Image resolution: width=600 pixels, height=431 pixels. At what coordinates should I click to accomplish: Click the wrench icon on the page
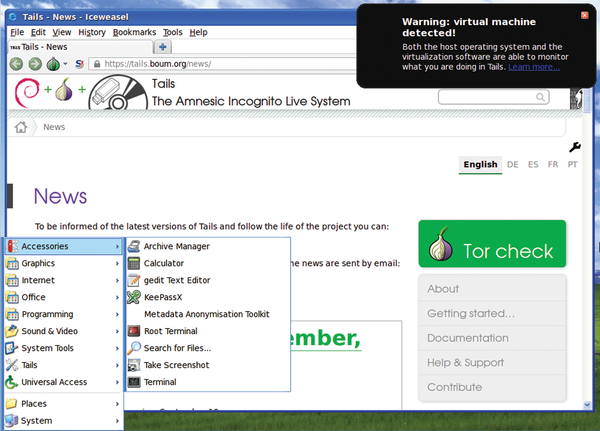coord(574,148)
